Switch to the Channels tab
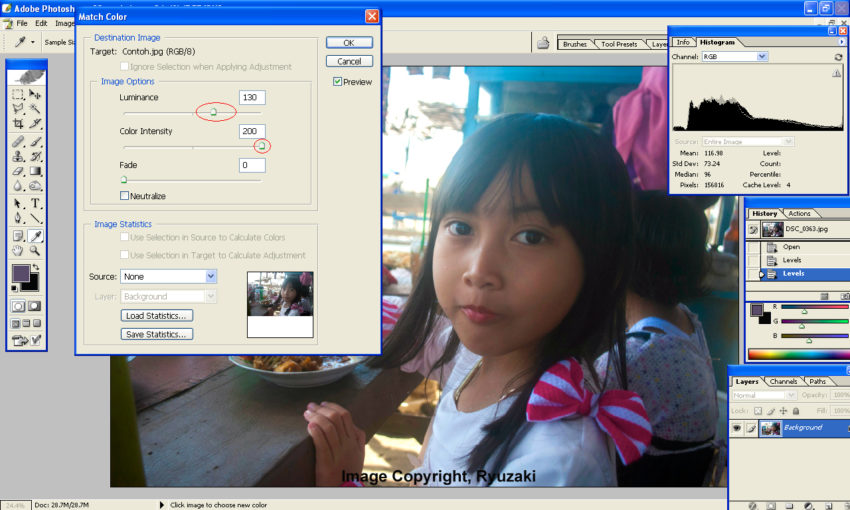Screen dimensions: 850x510 click(x=783, y=381)
